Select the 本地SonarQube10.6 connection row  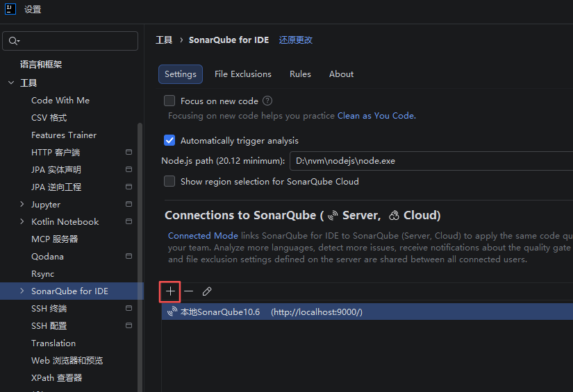(367, 312)
